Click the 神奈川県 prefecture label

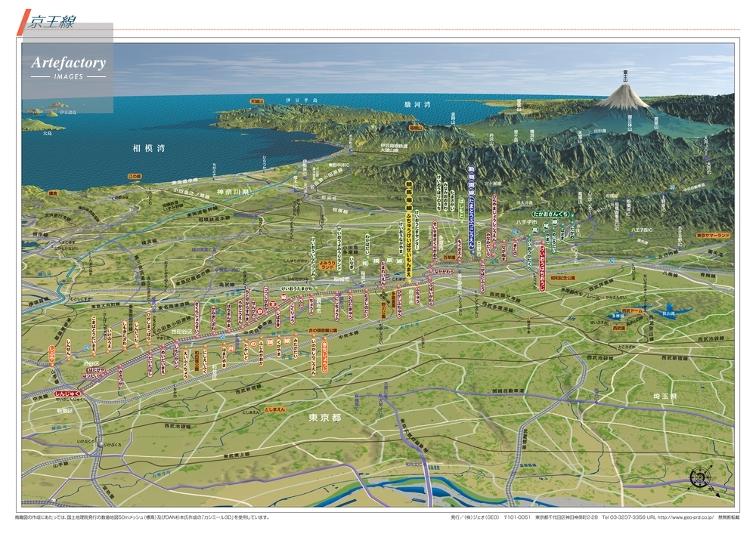[x=233, y=193]
